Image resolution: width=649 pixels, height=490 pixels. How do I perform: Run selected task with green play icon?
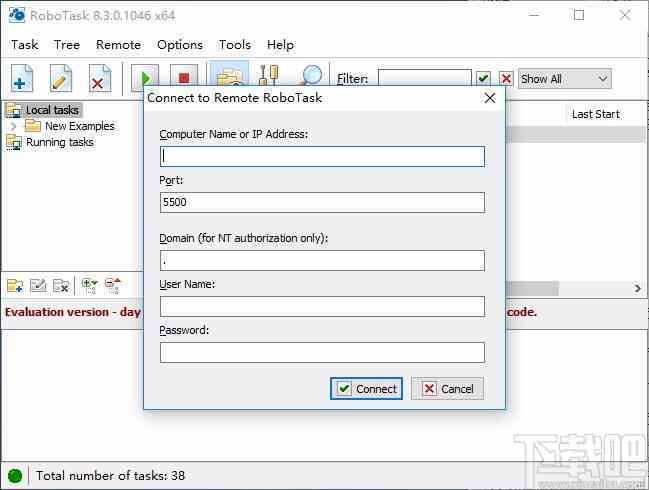(144, 77)
